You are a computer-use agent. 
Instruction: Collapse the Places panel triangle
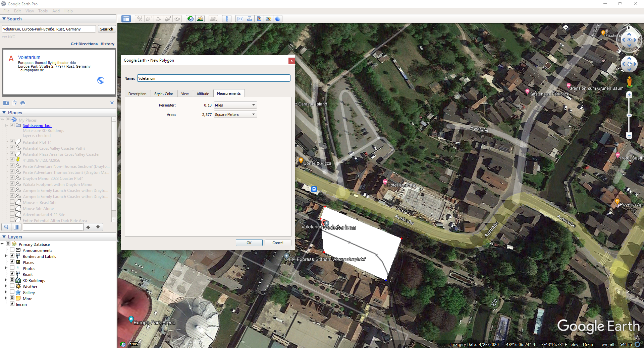[x=4, y=113]
